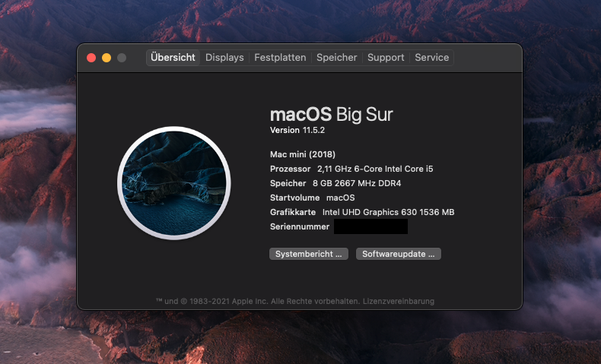The image size is (601, 364).
Task: Launch Softwareupdate from the overview
Action: 398,254
